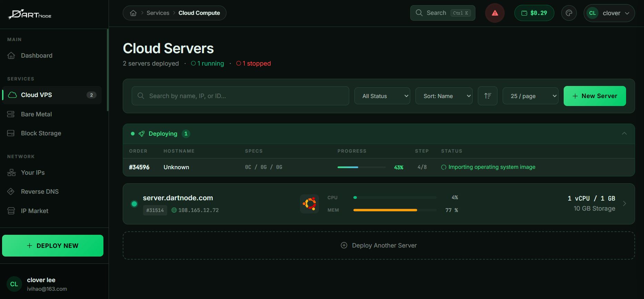
Task: Click the New Server button
Action: tap(595, 96)
